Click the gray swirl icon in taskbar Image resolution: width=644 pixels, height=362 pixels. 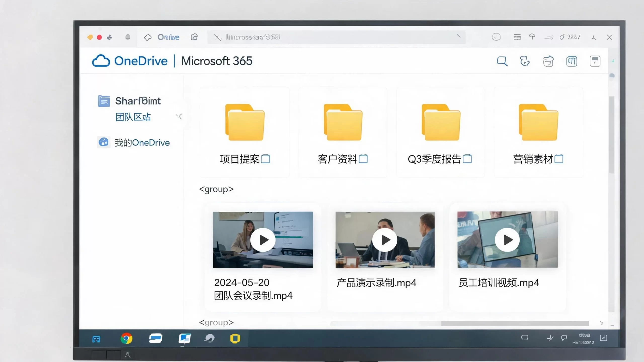click(209, 338)
